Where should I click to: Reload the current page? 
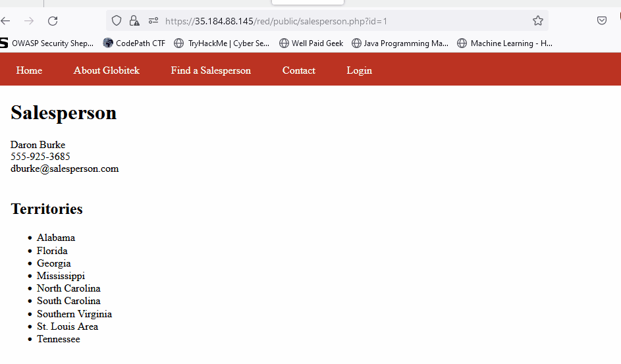[53, 21]
